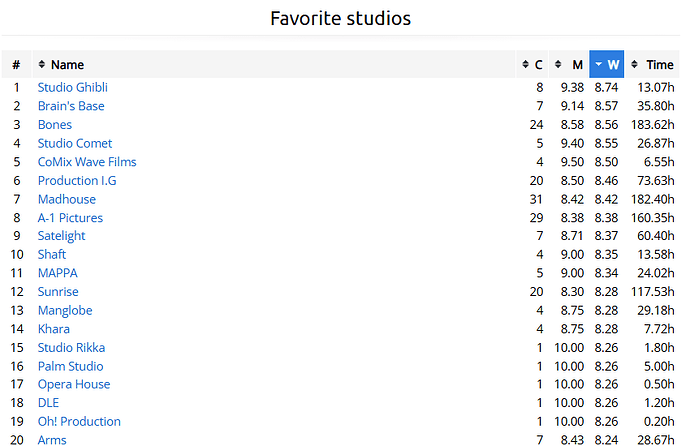Open the Studio Ghibli link
The height and width of the screenshot is (446, 690).
[73, 88]
